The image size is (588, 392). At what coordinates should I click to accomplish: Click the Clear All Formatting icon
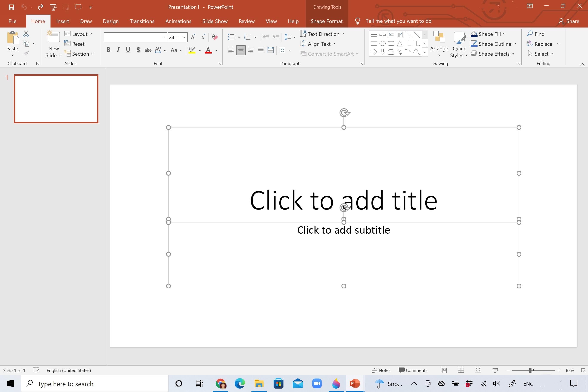point(214,37)
